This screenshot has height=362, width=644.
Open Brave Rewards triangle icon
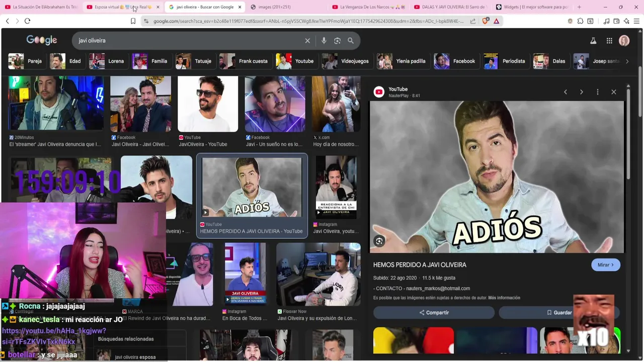497,21
